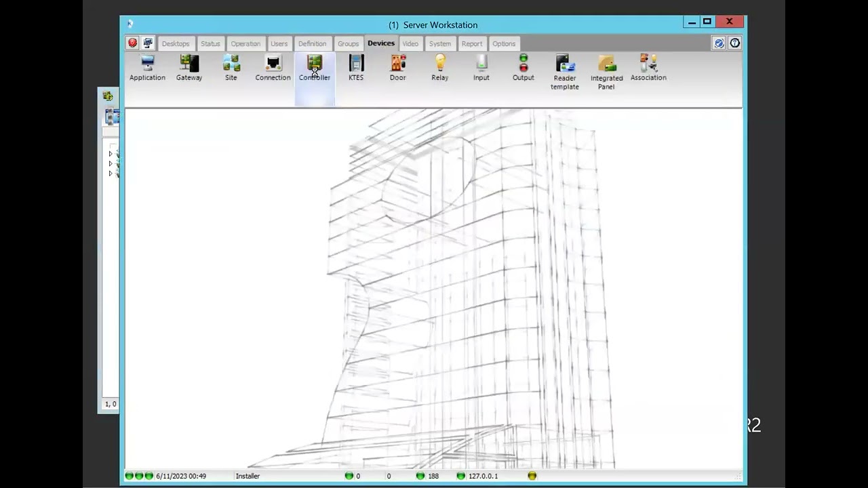Switch to the Users tab
This screenshot has height=488, width=868.
279,43
